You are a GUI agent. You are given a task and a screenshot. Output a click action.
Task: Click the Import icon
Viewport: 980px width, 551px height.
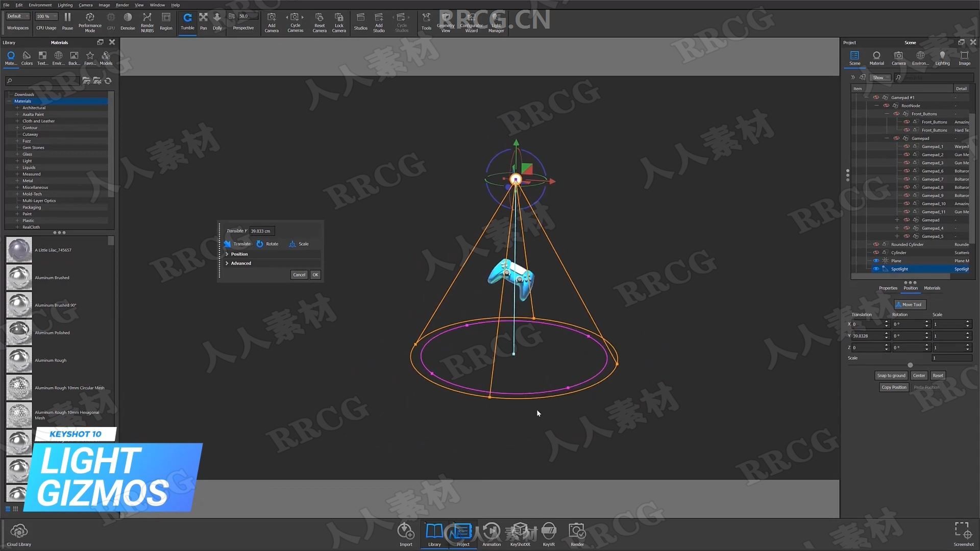click(x=406, y=535)
